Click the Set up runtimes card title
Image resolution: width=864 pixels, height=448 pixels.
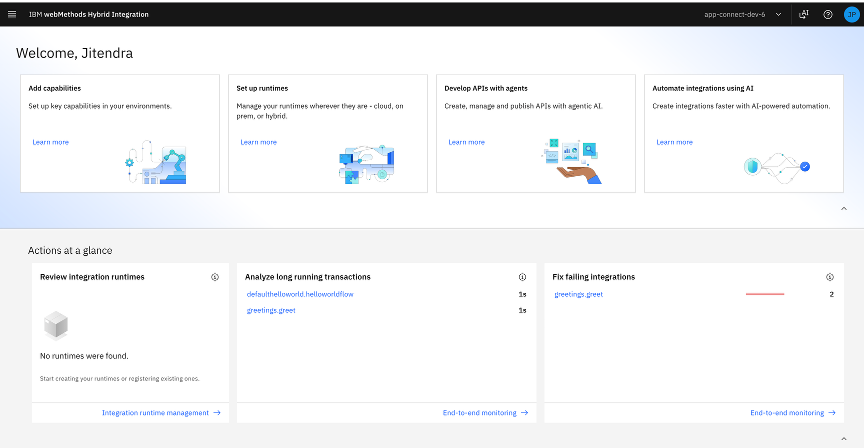(x=262, y=88)
